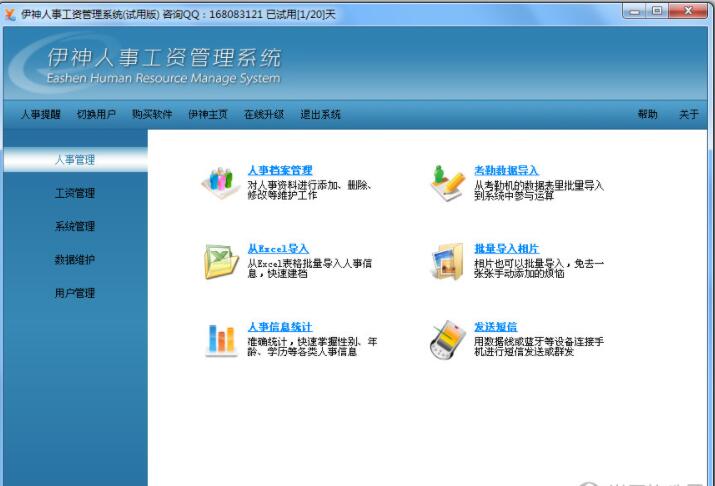The image size is (715, 486).
Task: Switch to 系统管理 in the sidebar
Action: 75,227
